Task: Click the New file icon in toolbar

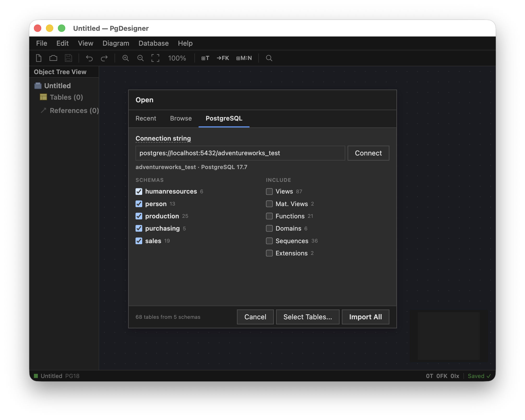Action: click(39, 58)
